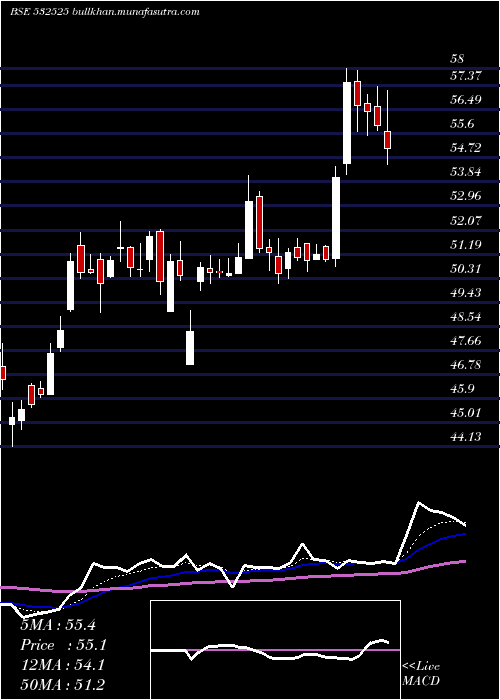Viewport: 500px width, 700px height.
Task: Click the 50.31 price axis label
Action: [x=466, y=269]
